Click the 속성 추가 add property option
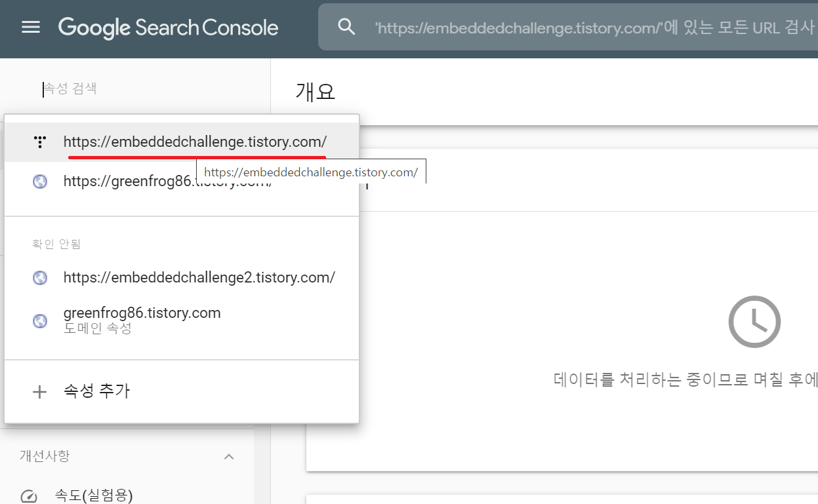 pos(182,392)
